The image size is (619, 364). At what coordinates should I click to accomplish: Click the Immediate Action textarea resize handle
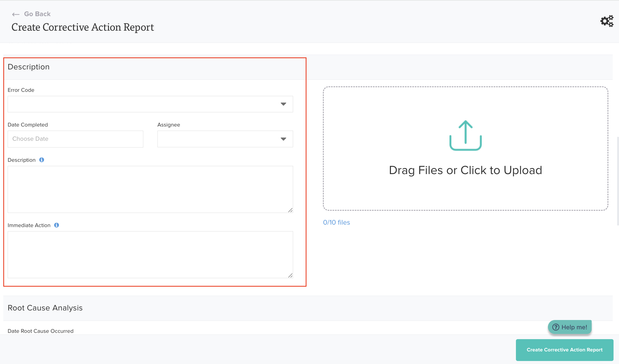tap(290, 275)
